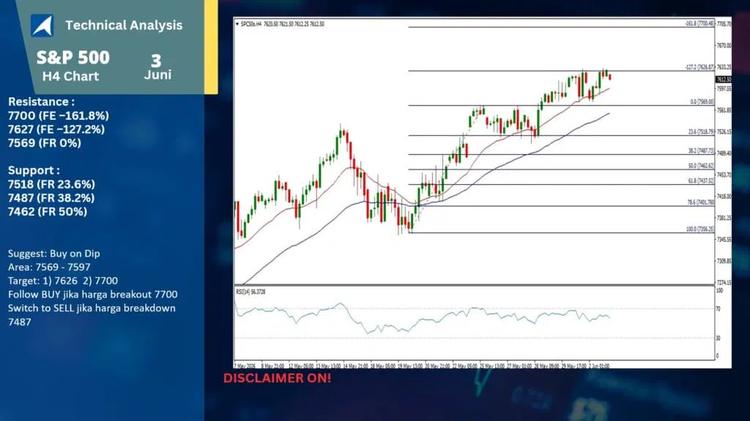750x421 pixels.
Task: Click the 'Resistance :' heading
Action: (x=41, y=102)
